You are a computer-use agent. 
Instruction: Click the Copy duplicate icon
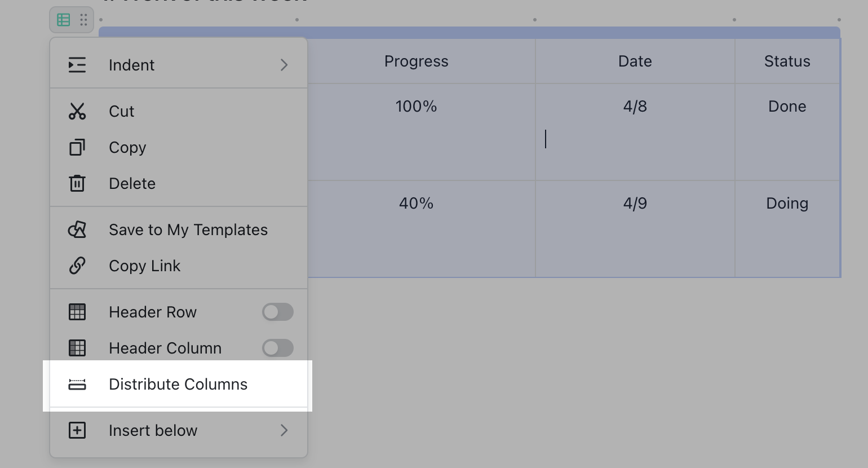77,147
